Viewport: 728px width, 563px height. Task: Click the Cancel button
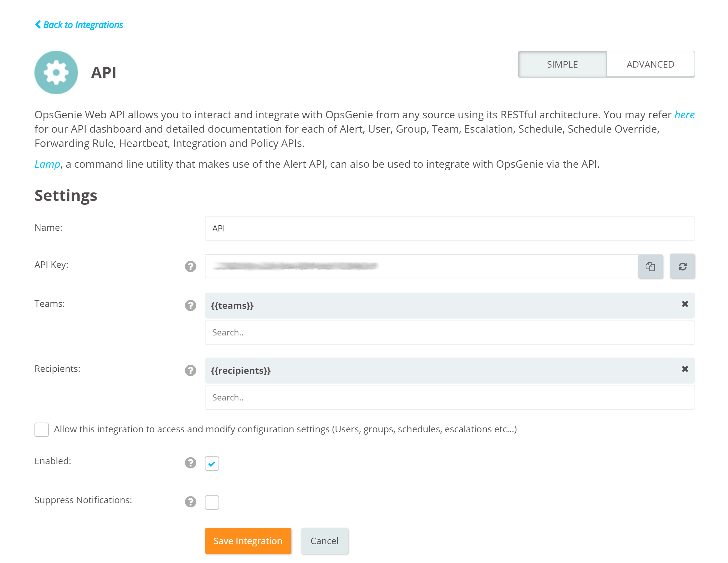[x=324, y=541]
